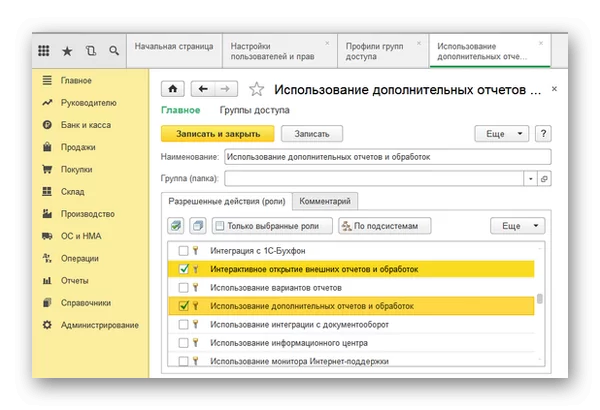Click the check all roles icon
600x410 pixels.
[x=175, y=226]
